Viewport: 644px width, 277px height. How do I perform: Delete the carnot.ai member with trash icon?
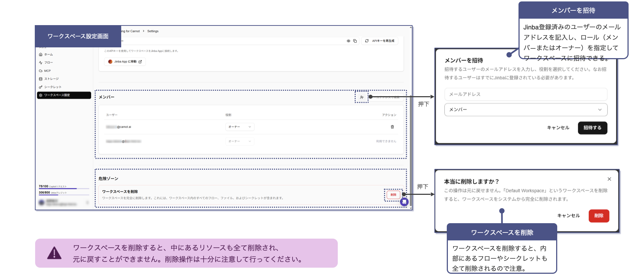[x=392, y=127]
